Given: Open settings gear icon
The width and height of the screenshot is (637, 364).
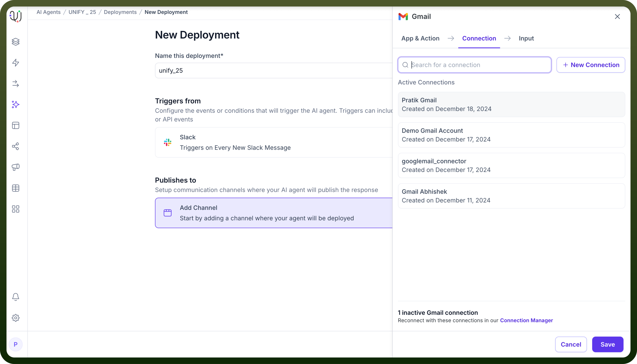Looking at the screenshot, I should coord(15,318).
